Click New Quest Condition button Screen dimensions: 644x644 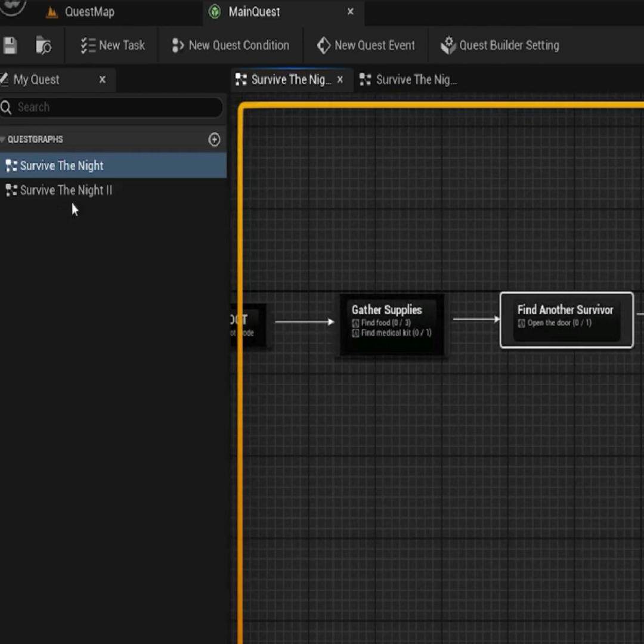230,45
